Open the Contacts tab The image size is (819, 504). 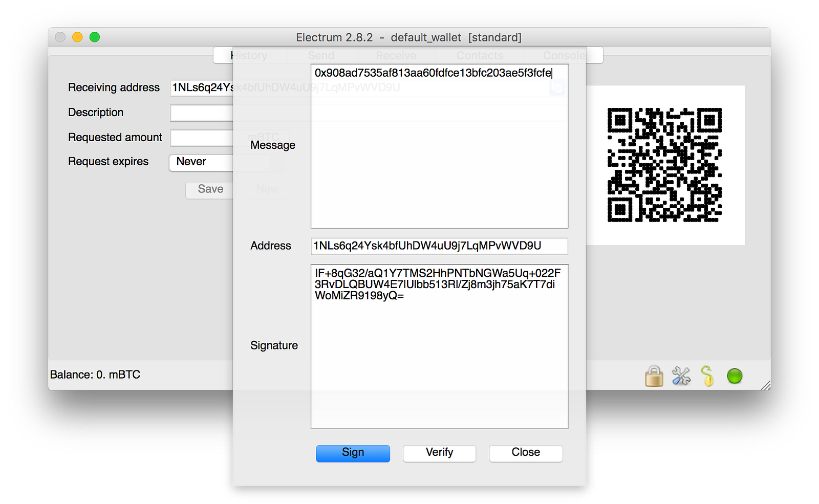480,55
